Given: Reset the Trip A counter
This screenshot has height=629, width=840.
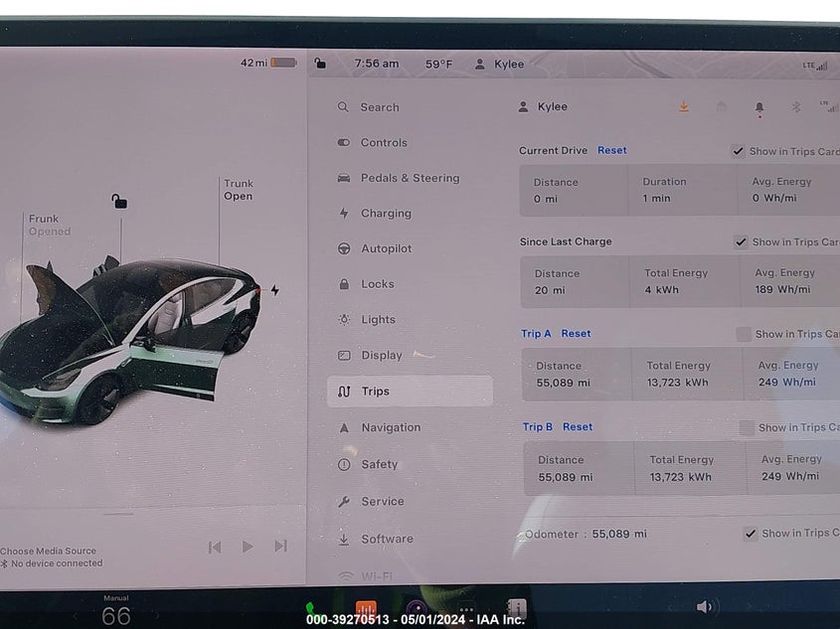Looking at the screenshot, I should [576, 334].
